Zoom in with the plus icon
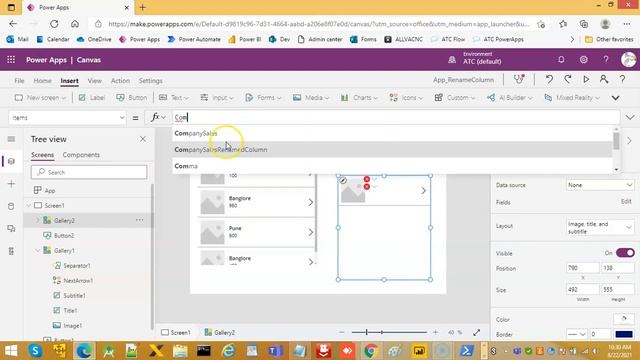Screen dimensions: 640x360 [436, 332]
